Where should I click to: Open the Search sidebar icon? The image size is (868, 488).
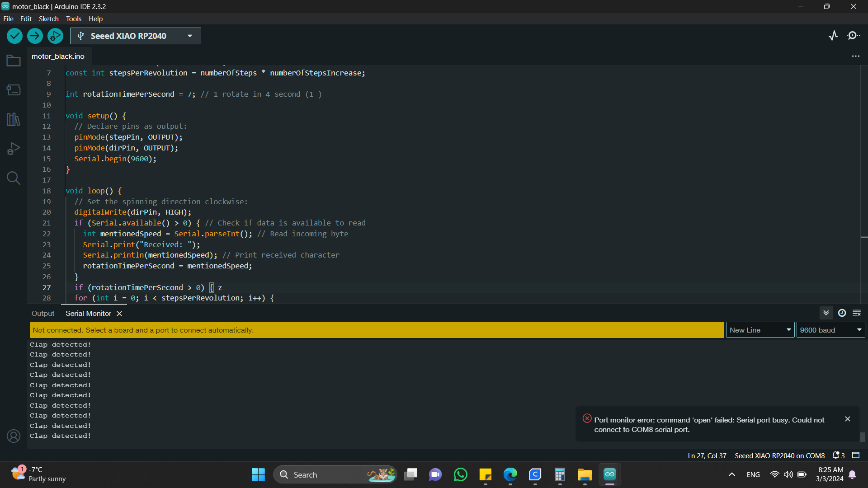pyautogui.click(x=14, y=178)
